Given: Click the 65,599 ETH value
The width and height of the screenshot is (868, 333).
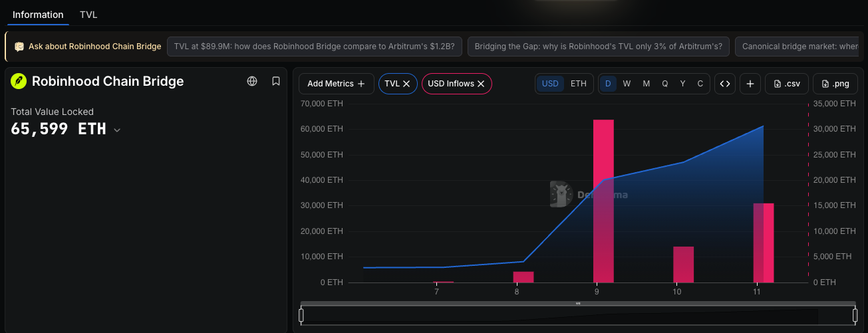Looking at the screenshot, I should click(x=59, y=129).
